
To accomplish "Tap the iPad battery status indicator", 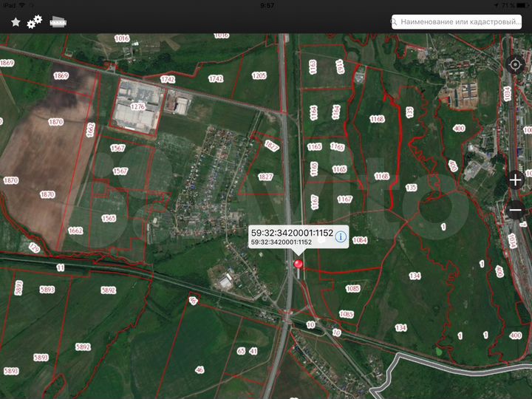I will [519, 5].
